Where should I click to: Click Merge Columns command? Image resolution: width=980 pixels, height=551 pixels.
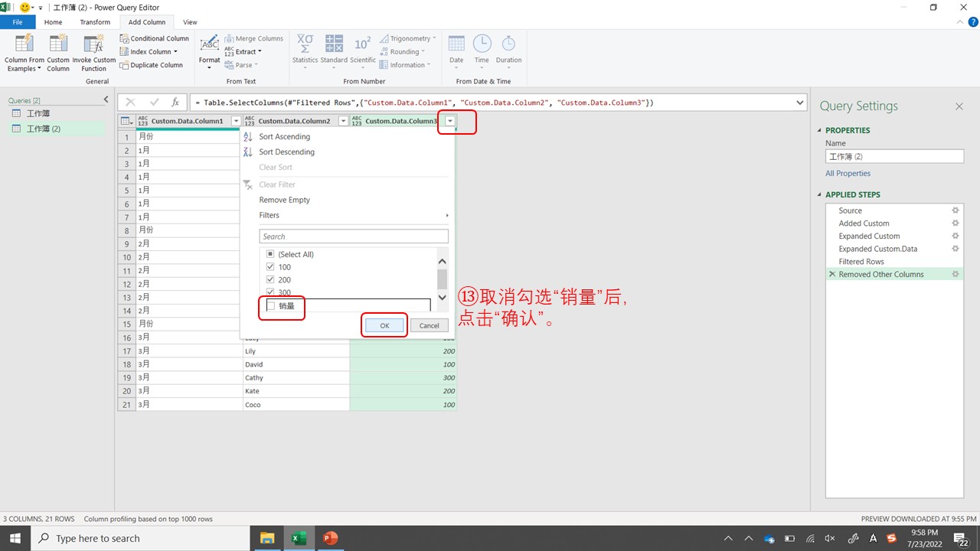253,38
